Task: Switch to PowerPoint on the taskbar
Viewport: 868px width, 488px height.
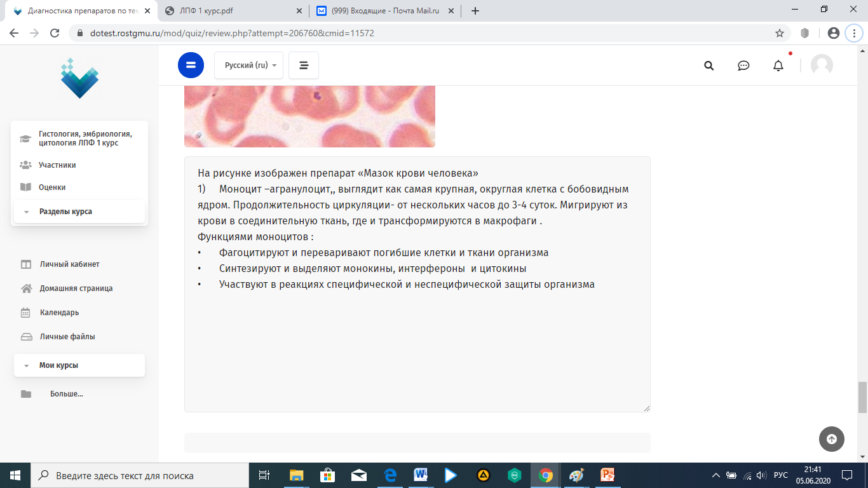Action: (x=607, y=475)
